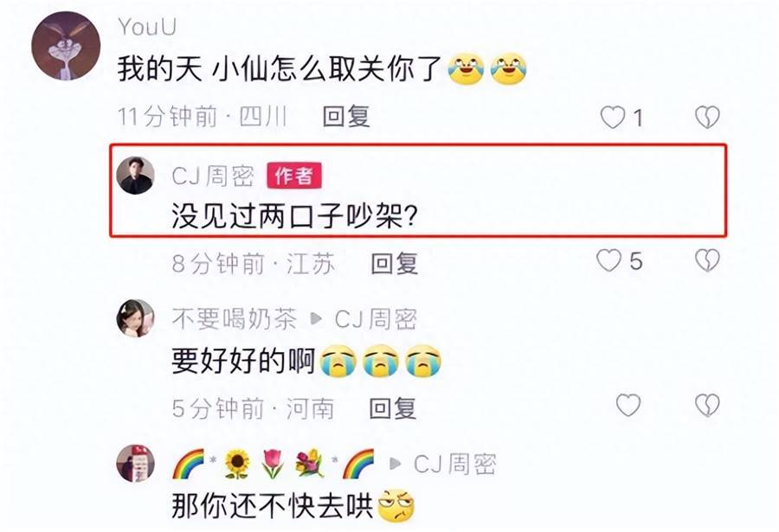The image size is (779, 532).
Task: Open the rainbow-flower user's avatar
Action: click(135, 464)
